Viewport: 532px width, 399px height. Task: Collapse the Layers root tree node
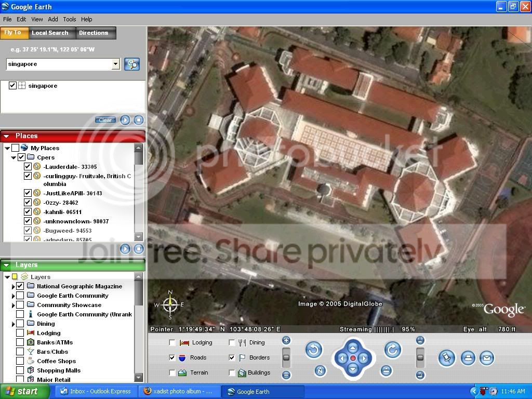click(7, 277)
